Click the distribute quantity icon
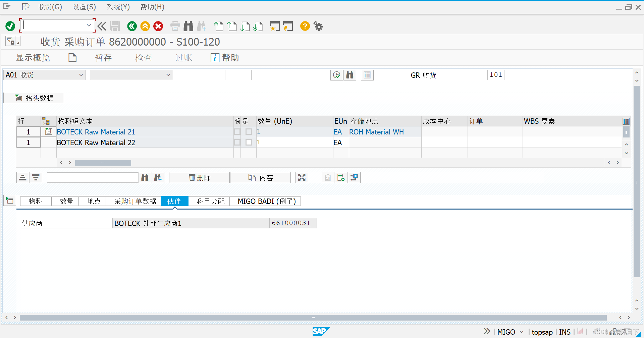 coord(354,177)
